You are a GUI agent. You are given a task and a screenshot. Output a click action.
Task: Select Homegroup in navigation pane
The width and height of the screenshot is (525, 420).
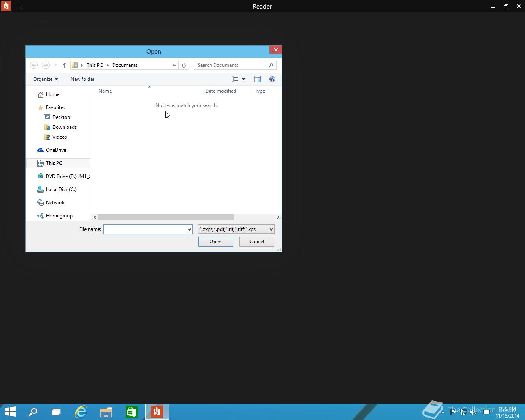coord(59,216)
